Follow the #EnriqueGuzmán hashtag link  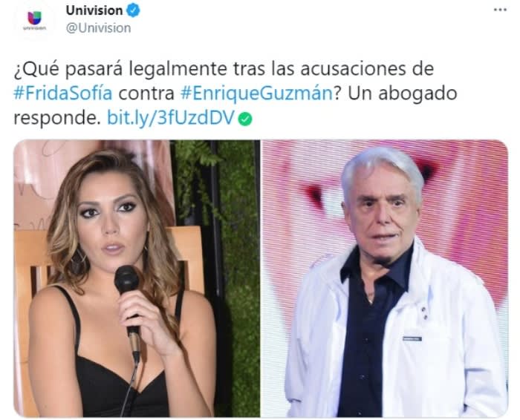pos(257,93)
